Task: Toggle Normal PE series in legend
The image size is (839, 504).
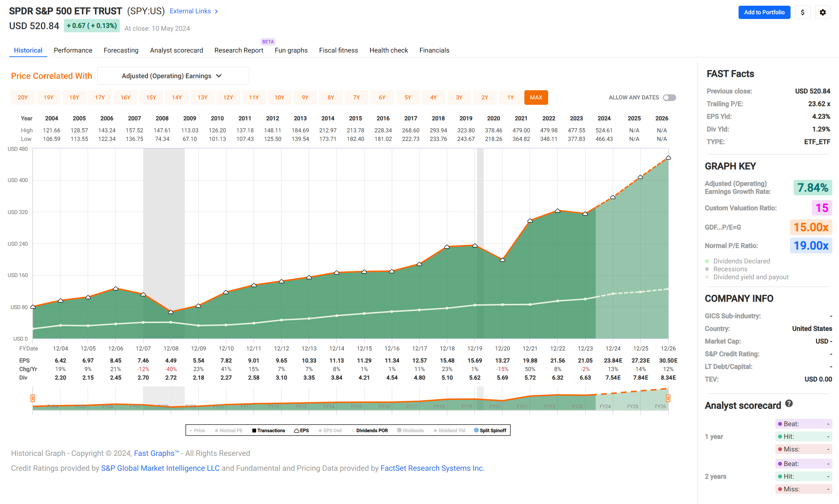Action: (229, 430)
